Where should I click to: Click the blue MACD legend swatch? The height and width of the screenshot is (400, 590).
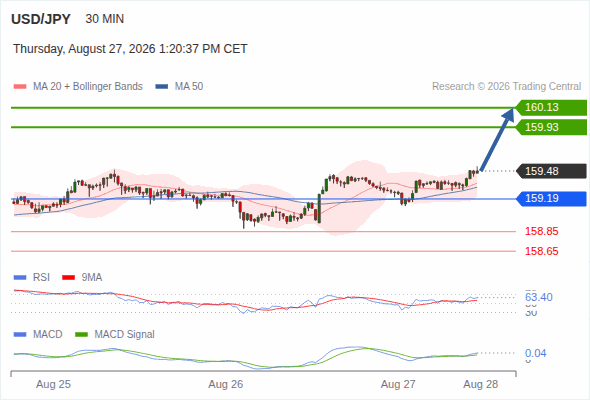(x=20, y=335)
